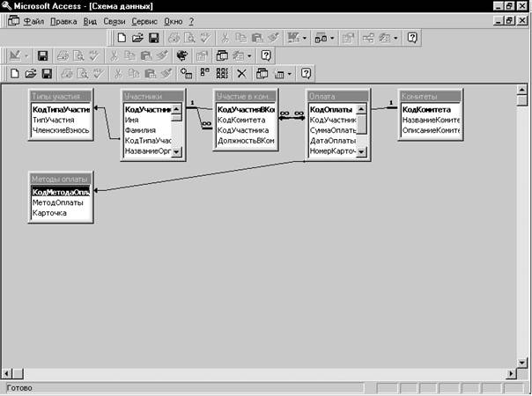Click Help icon in bottom toolbar

(x=306, y=74)
